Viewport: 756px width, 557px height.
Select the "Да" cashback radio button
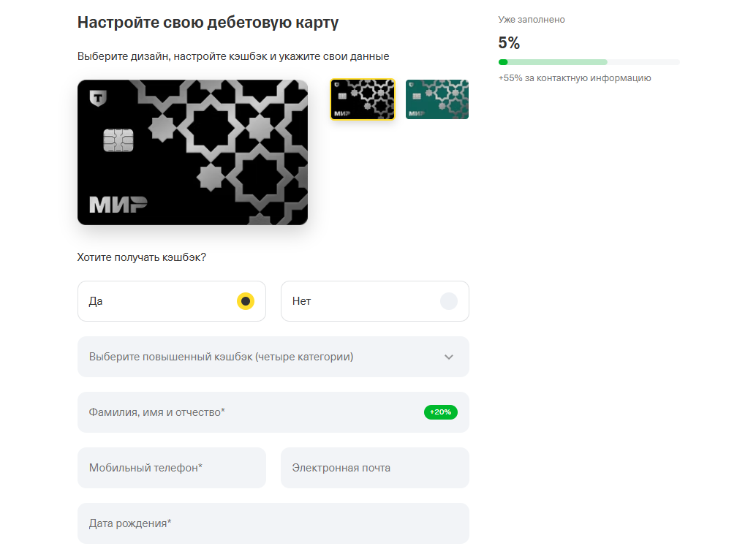pyautogui.click(x=245, y=301)
